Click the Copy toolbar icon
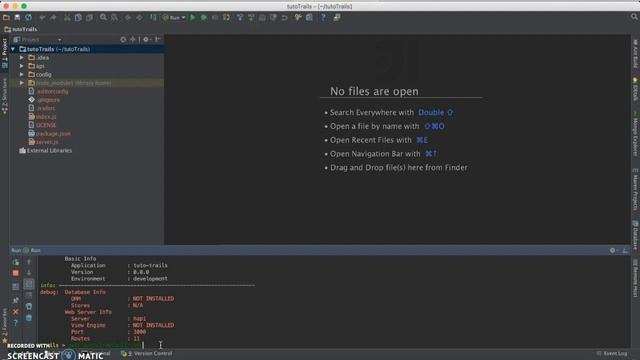The image size is (640, 360). click(x=78, y=18)
